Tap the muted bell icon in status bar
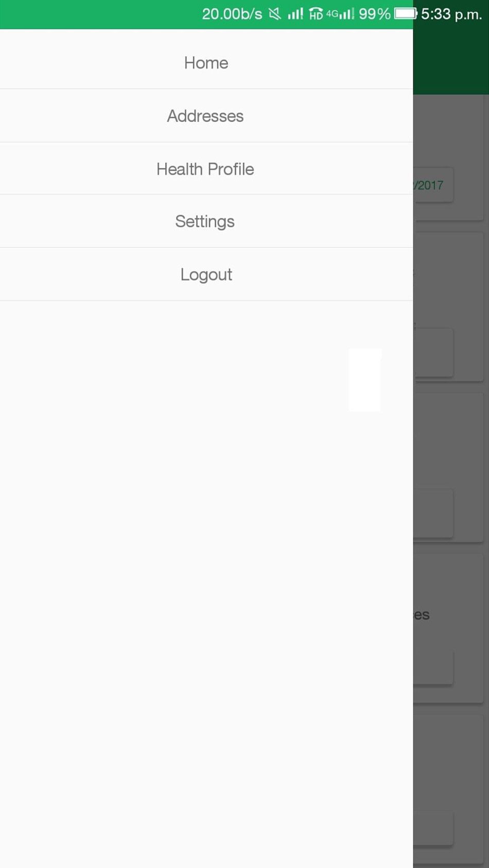Image resolution: width=489 pixels, height=868 pixels. tap(275, 14)
